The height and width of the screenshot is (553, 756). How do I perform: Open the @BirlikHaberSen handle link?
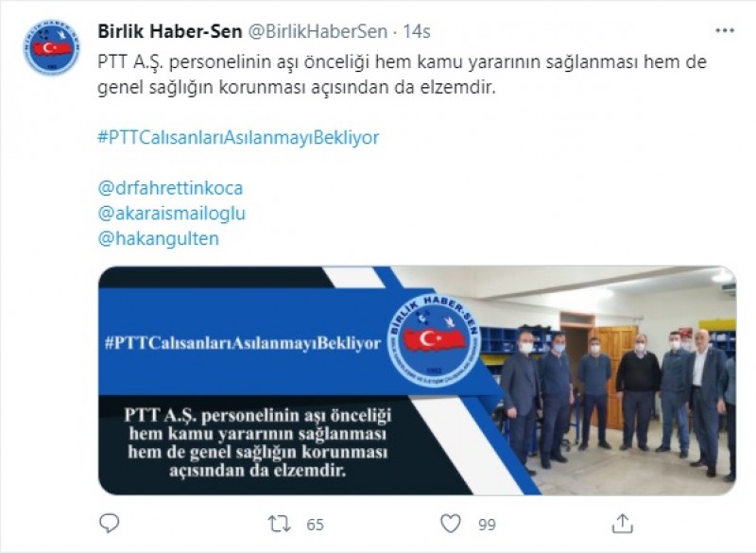pos(318,31)
